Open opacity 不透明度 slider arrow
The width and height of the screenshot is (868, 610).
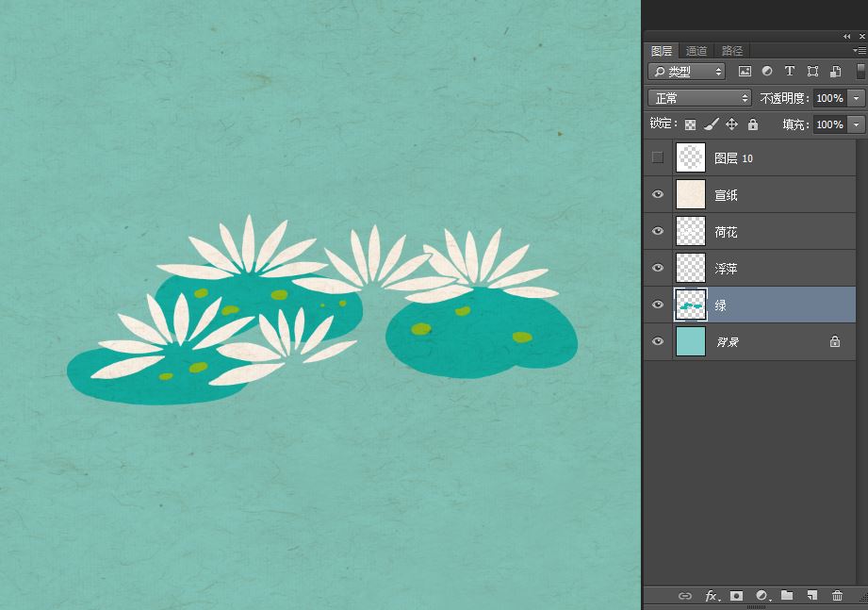click(x=857, y=98)
